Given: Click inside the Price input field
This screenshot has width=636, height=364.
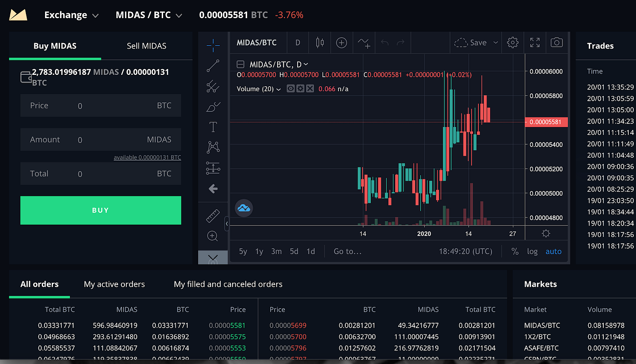Looking at the screenshot, I should pyautogui.click(x=91, y=105).
